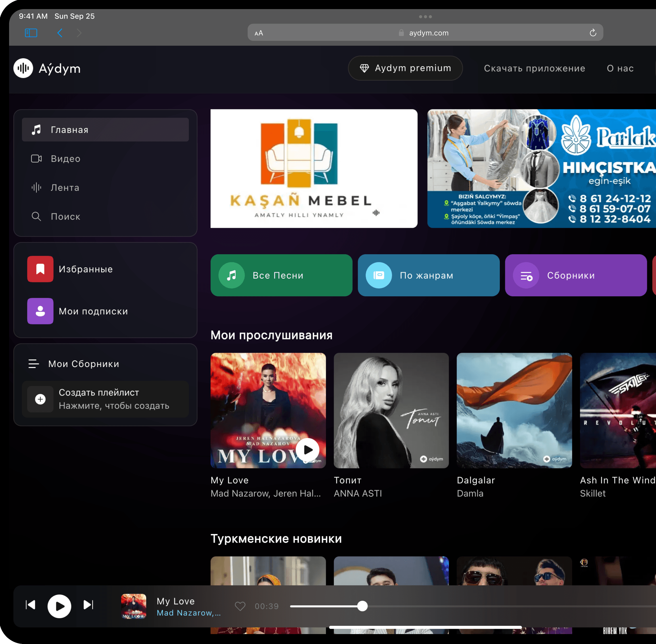Reload the aydym.com page
The image size is (656, 644).
[593, 33]
